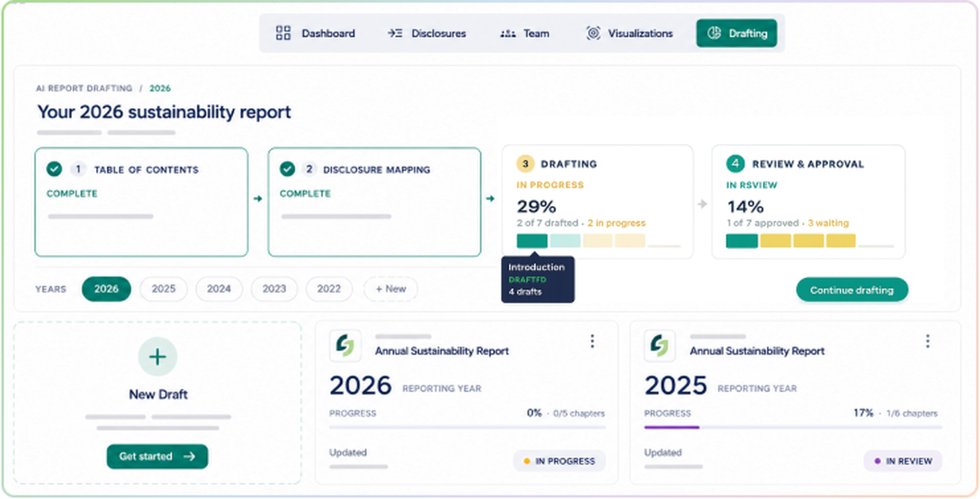This screenshot has width=980, height=499.
Task: Click the Dashboard grid icon
Action: [283, 33]
